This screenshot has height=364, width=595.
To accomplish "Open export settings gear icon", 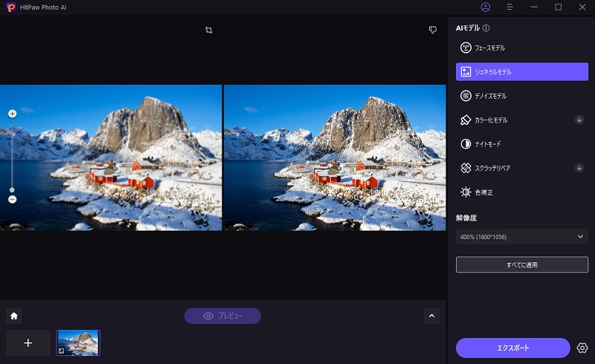I will click(x=582, y=348).
